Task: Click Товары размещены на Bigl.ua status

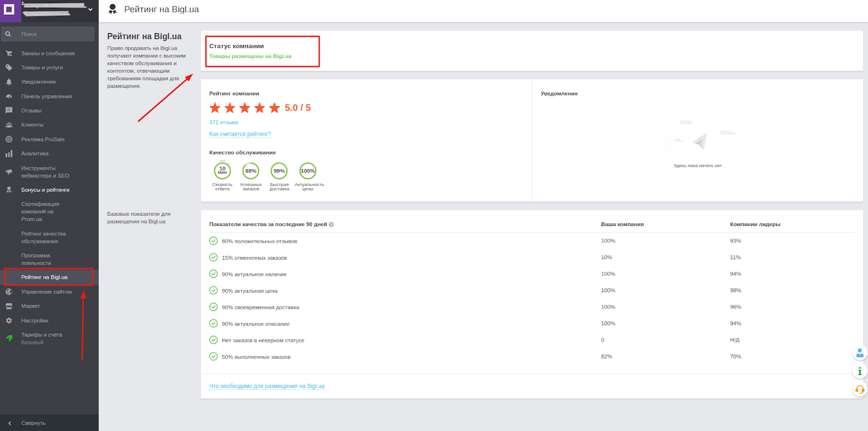Action: 250,56
